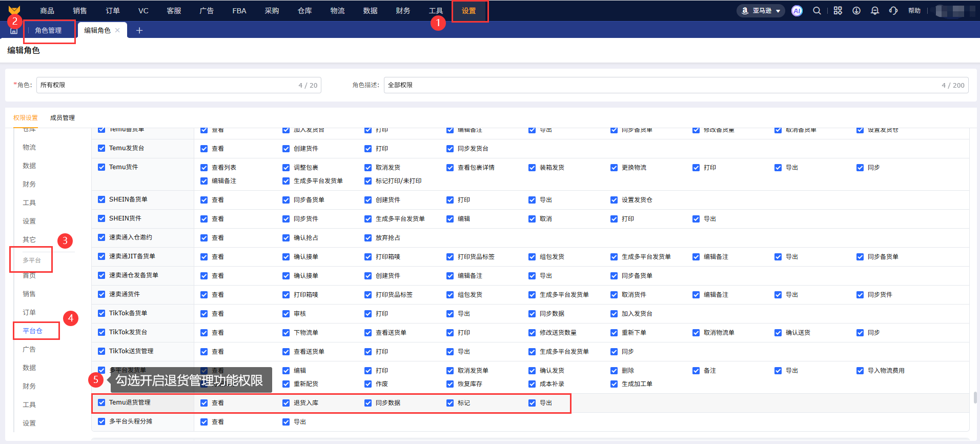Viewport: 980px width, 444px height.
Task: Toggle the SHEIN货件 row checkbox
Action: [101, 218]
